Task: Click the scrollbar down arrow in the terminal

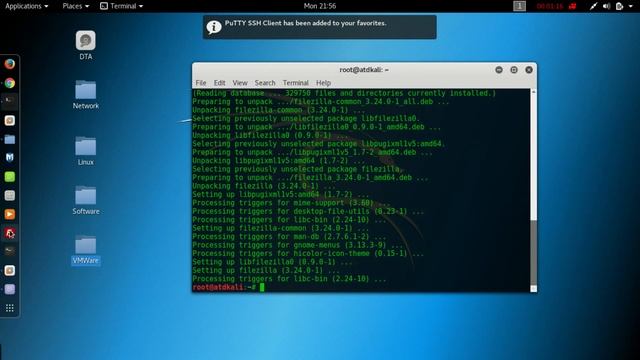Action: click(x=533, y=289)
